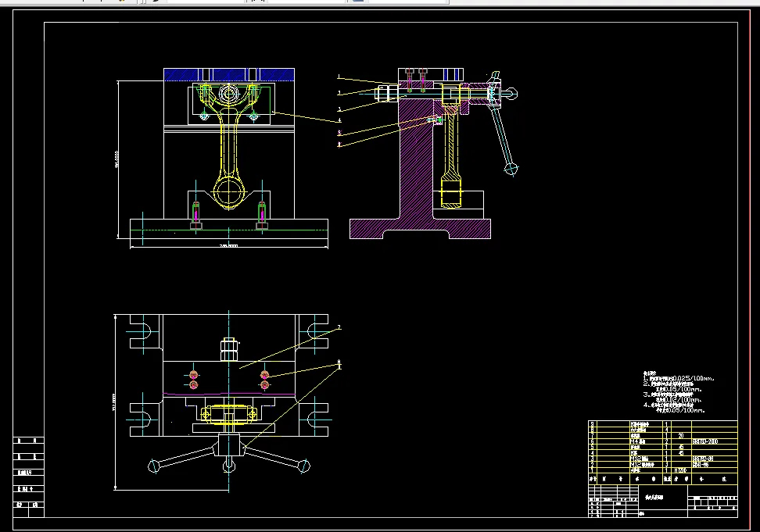The height and width of the screenshot is (532, 760).
Task: Select the note 3 value 0.02/100mm
Action: (x=684, y=400)
